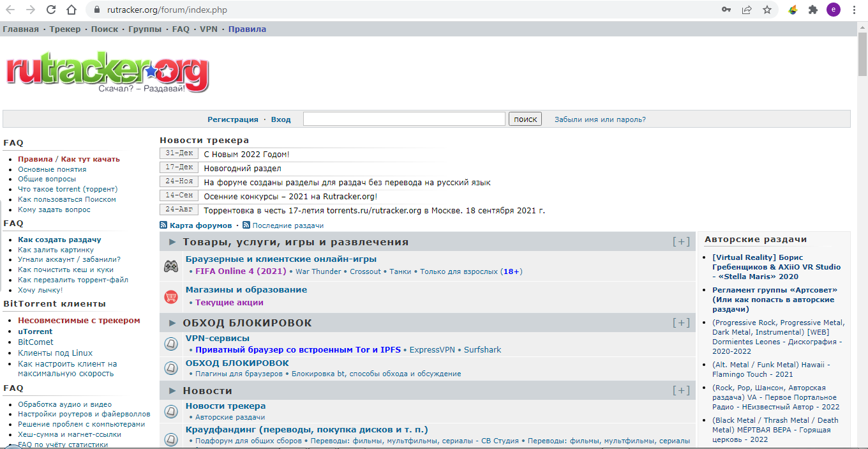The width and height of the screenshot is (868, 449).
Task: Click forum icon beside Новости трекера forum
Action: (171, 411)
